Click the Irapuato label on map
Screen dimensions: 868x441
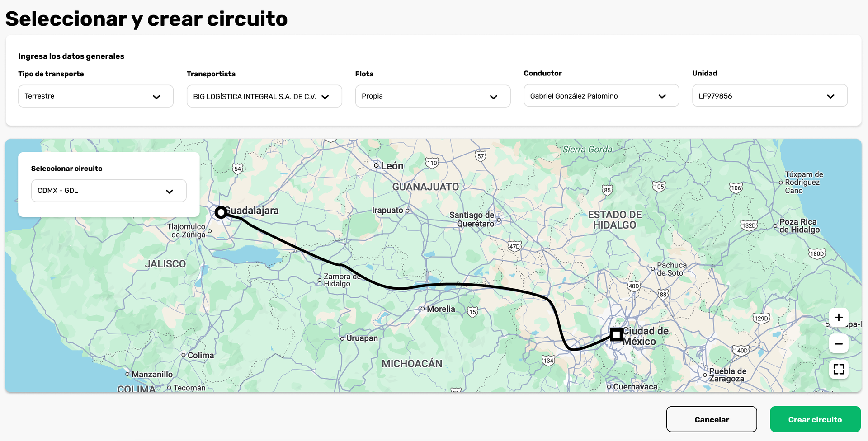click(x=387, y=211)
